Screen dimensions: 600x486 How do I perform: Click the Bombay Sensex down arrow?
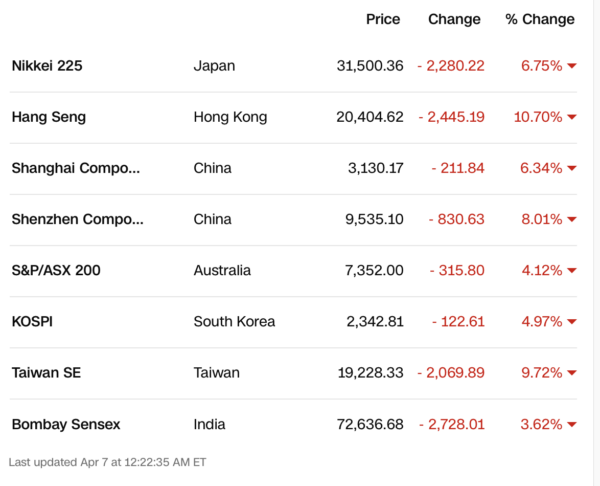[x=572, y=425]
